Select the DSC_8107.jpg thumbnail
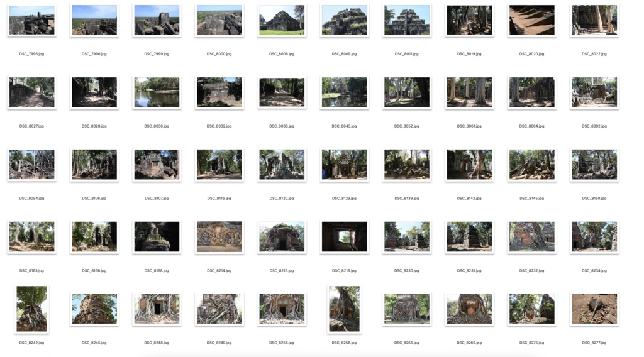644x357 pixels. (157, 165)
